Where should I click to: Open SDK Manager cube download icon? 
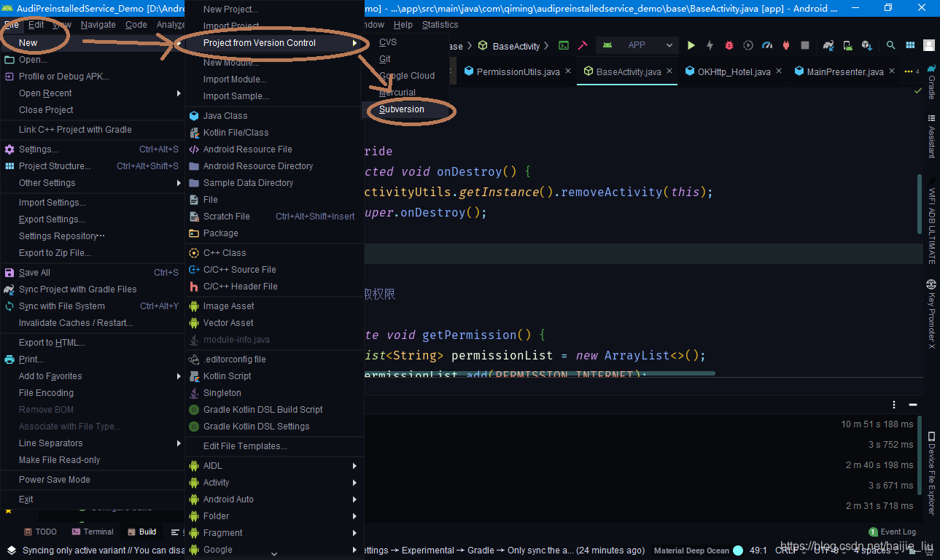point(866,45)
